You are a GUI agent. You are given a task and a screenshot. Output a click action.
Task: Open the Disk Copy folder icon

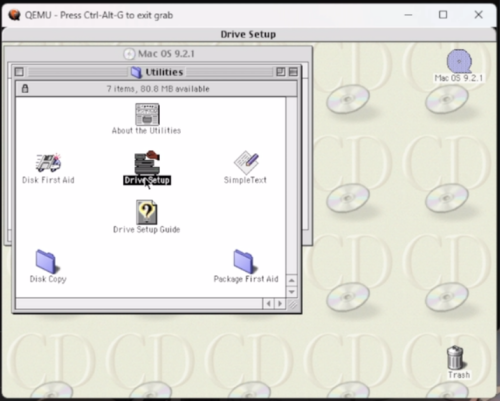pyautogui.click(x=48, y=261)
